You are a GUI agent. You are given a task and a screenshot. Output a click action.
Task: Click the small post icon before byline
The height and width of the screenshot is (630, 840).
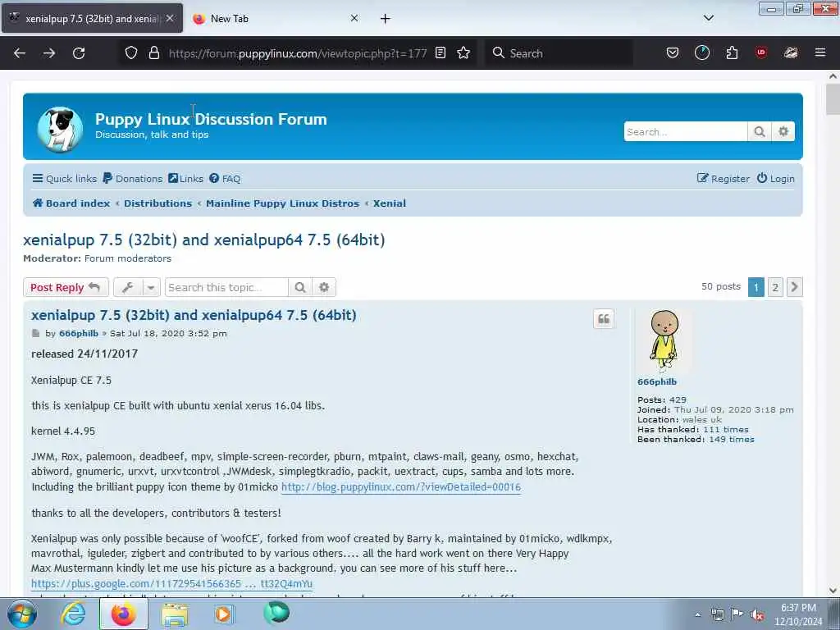coord(36,333)
